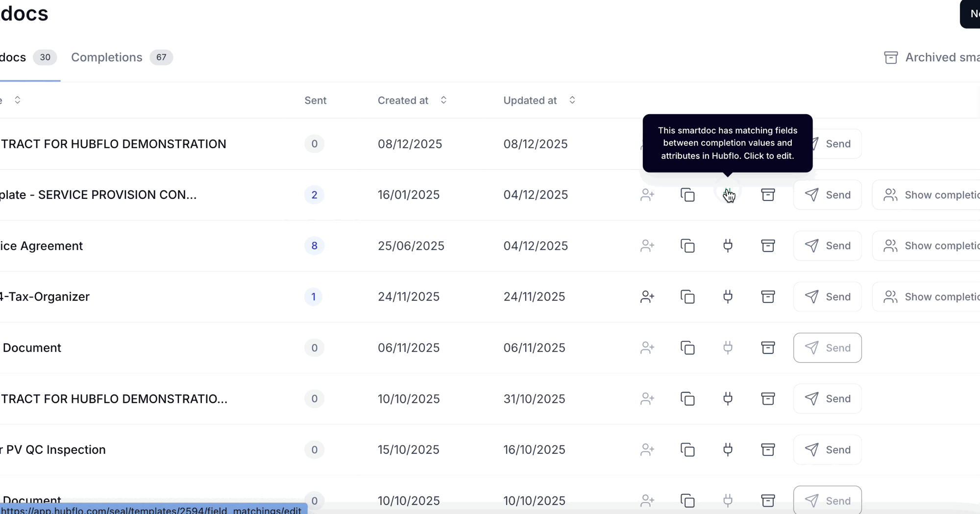Send the Service Agreement smartdoc
This screenshot has width=980, height=514.
pos(827,245)
